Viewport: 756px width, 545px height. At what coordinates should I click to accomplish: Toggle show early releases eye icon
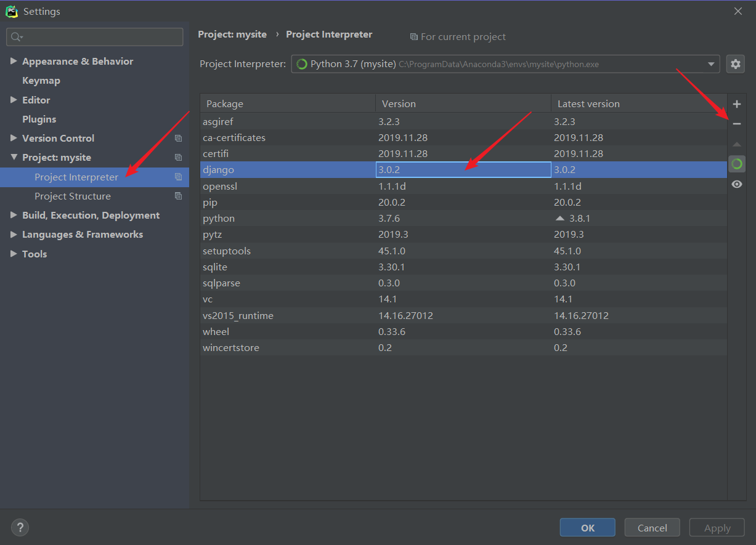[x=736, y=184]
